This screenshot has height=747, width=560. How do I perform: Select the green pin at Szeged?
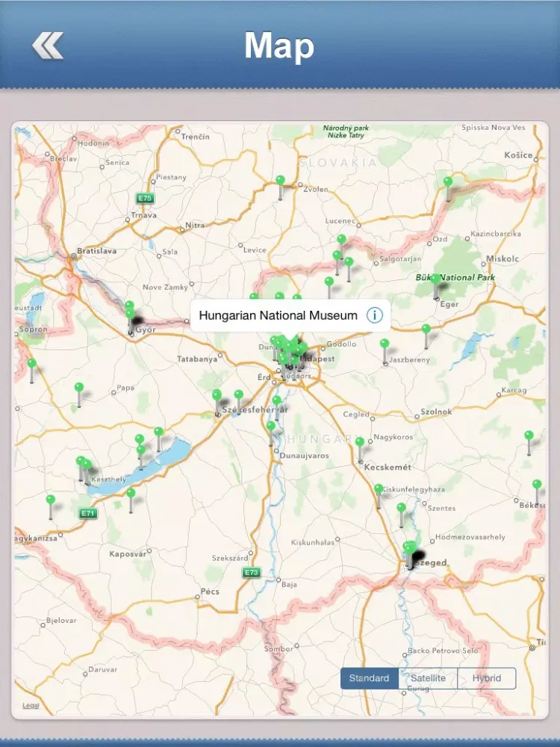[409, 547]
